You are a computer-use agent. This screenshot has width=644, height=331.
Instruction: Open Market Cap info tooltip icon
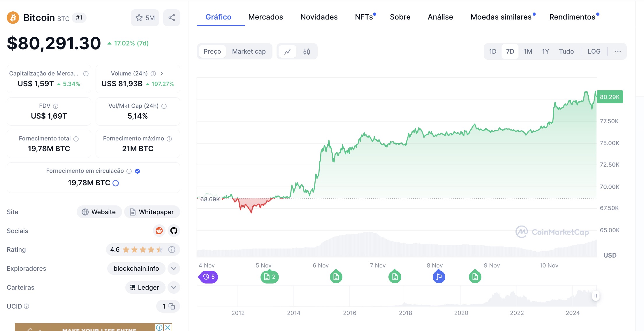click(x=86, y=74)
